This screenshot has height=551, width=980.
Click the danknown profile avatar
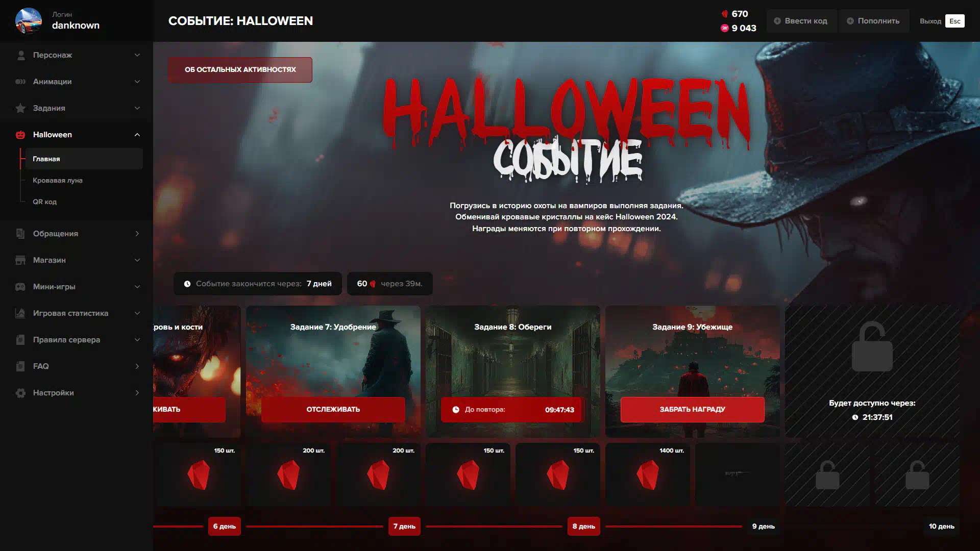tap(29, 21)
